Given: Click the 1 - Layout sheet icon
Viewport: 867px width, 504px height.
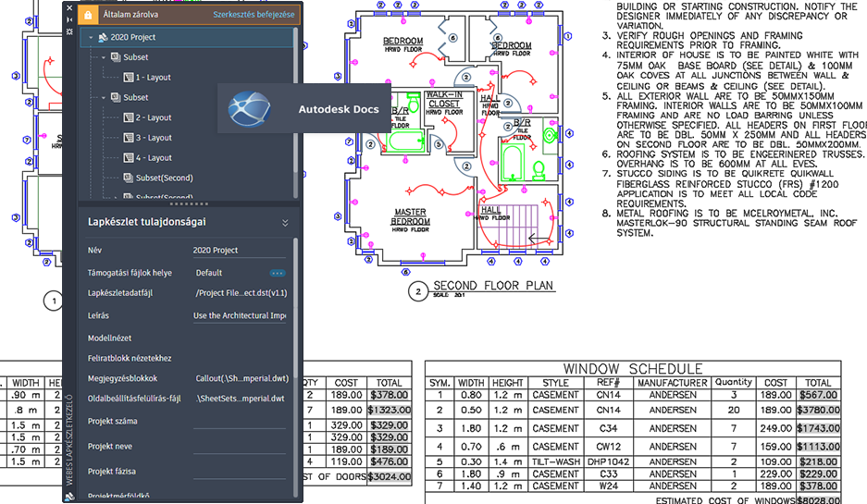Looking at the screenshot, I should pyautogui.click(x=129, y=78).
